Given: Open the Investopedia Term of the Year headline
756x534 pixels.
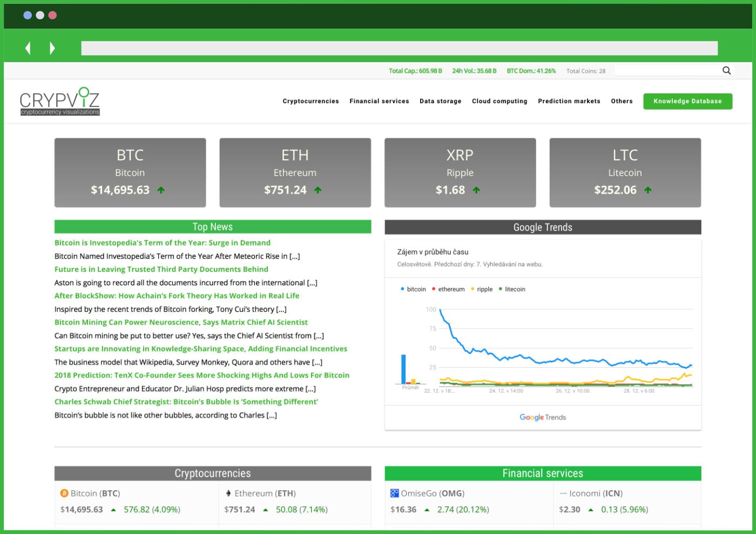Looking at the screenshot, I should click(x=162, y=243).
